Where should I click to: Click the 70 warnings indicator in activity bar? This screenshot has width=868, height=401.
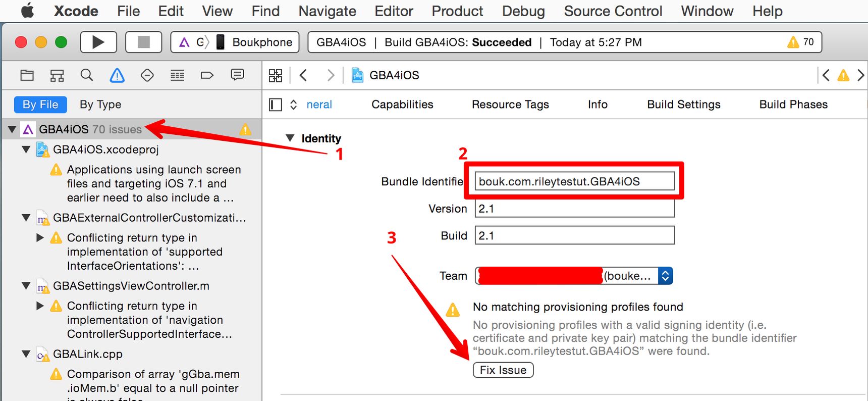click(801, 42)
